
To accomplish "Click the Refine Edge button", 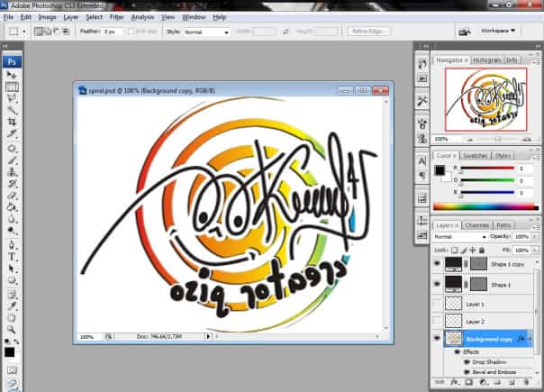I will pyautogui.click(x=370, y=32).
